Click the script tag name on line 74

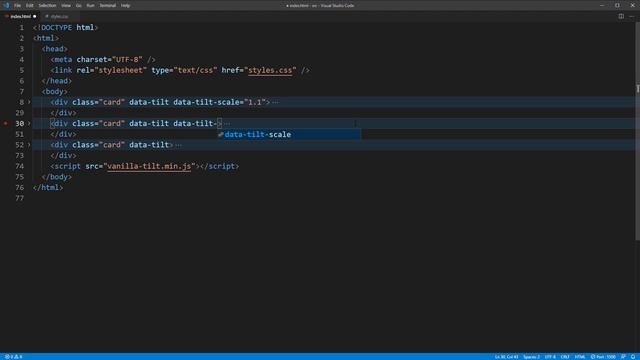[x=68, y=166]
